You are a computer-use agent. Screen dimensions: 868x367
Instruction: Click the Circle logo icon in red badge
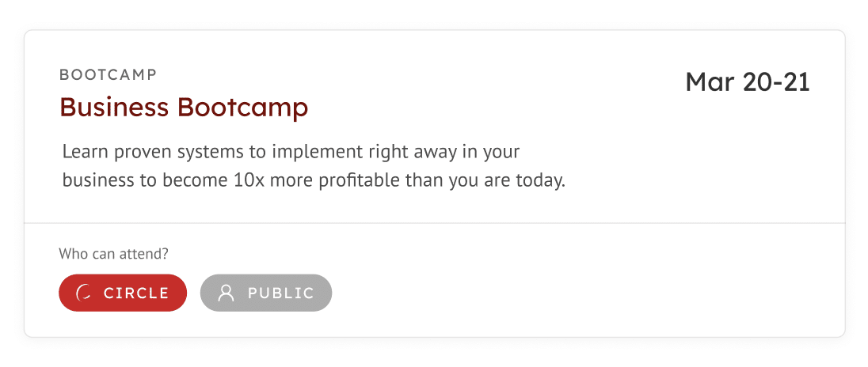(x=84, y=293)
